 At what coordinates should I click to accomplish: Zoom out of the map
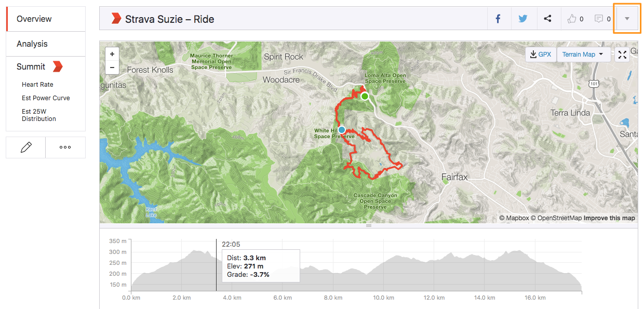tap(112, 68)
